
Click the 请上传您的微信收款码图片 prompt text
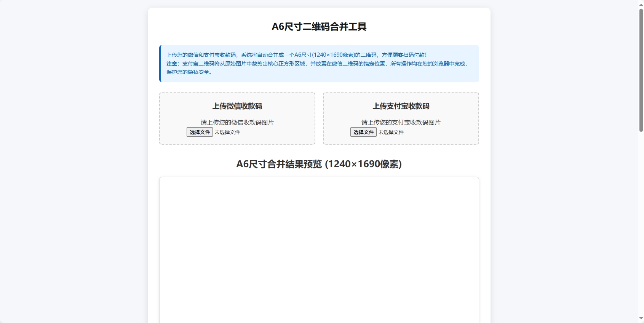tap(237, 122)
